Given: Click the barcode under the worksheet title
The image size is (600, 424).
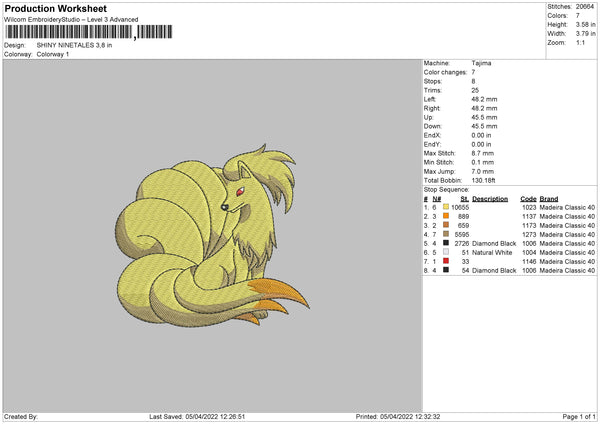Looking at the screenshot, I should 89,32.
